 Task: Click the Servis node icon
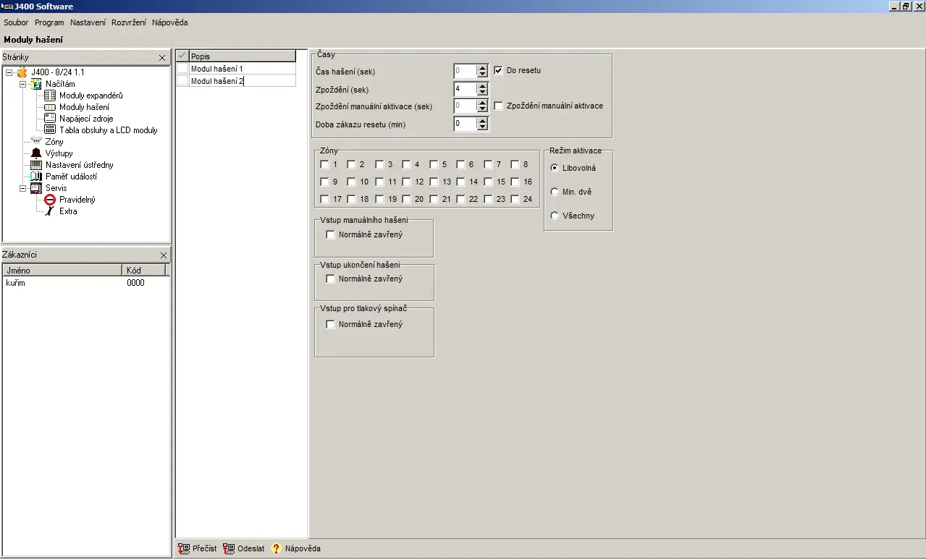tap(36, 188)
